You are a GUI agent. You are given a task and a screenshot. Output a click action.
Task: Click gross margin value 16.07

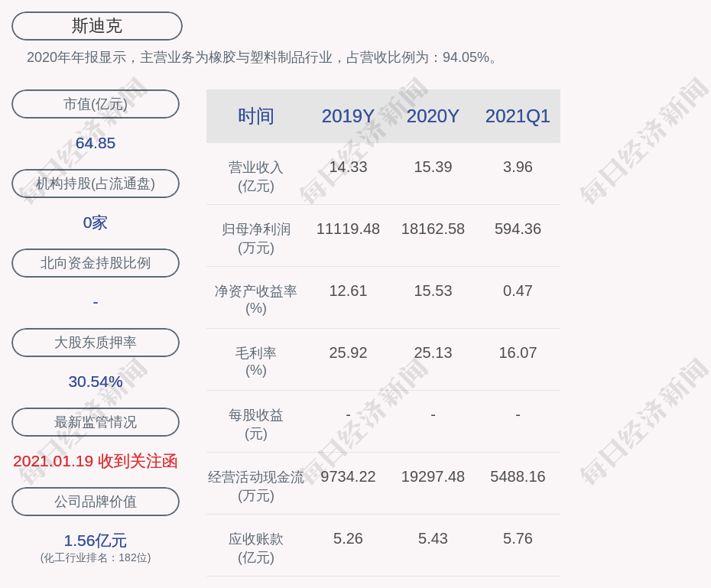click(518, 352)
